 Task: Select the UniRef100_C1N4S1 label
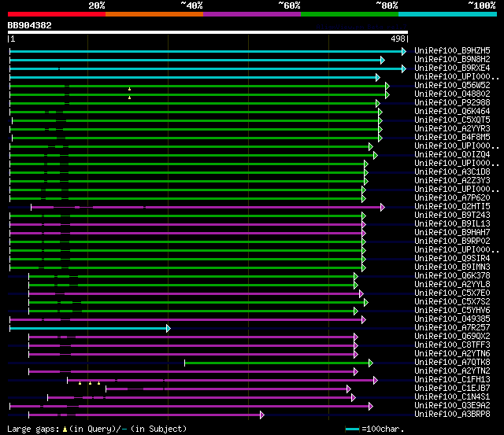(x=452, y=397)
